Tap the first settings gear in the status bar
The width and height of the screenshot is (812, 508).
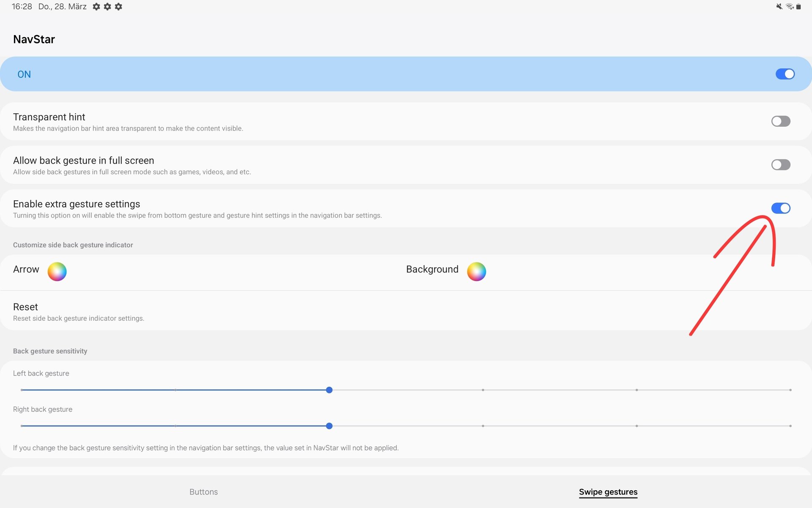click(96, 7)
